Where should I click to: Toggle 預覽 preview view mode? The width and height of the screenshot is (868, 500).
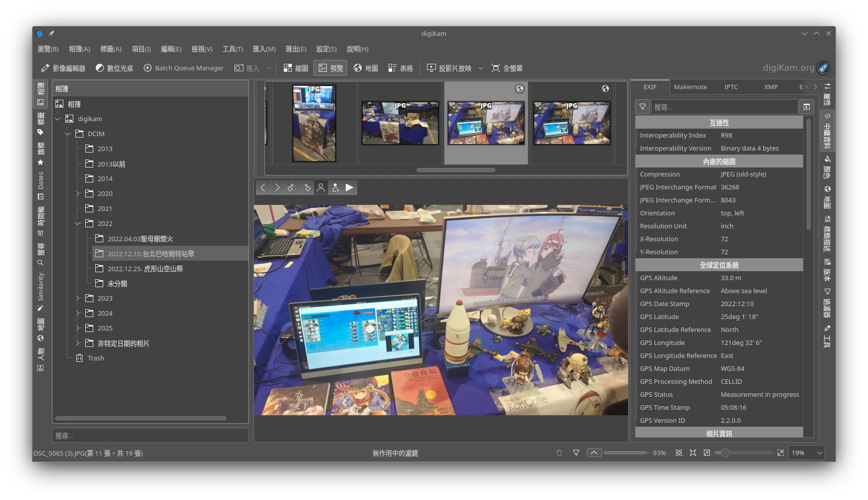(330, 68)
